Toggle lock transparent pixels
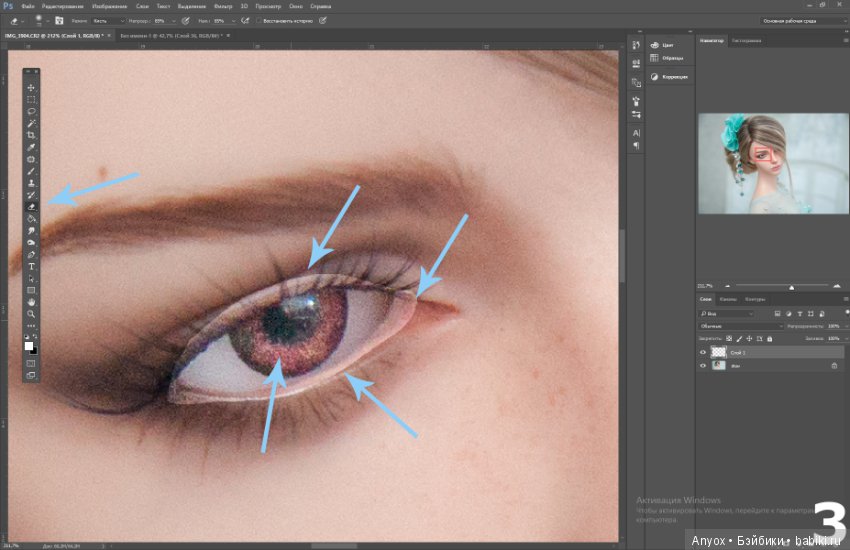This screenshot has width=850, height=550. pos(729,339)
